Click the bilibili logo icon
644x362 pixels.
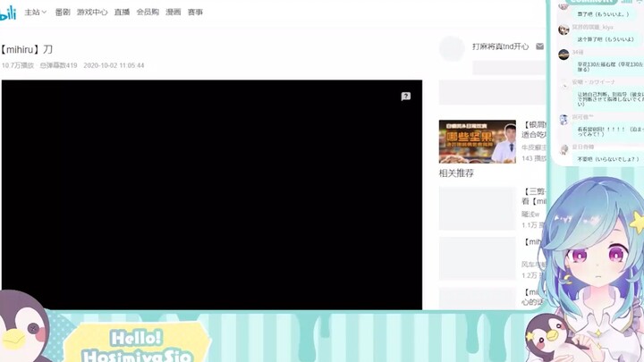click(x=7, y=13)
